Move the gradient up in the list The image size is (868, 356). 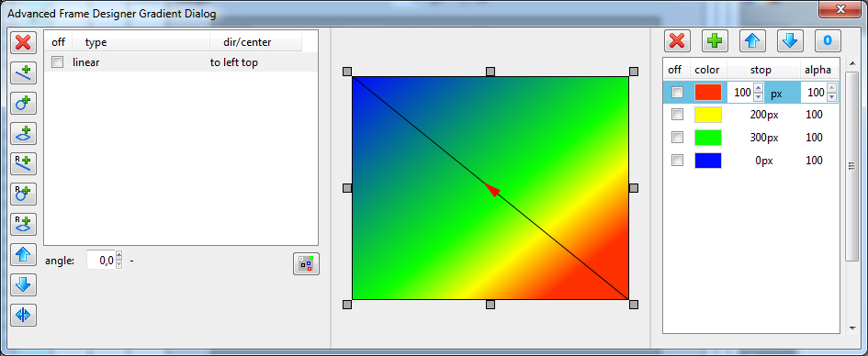coord(23,254)
